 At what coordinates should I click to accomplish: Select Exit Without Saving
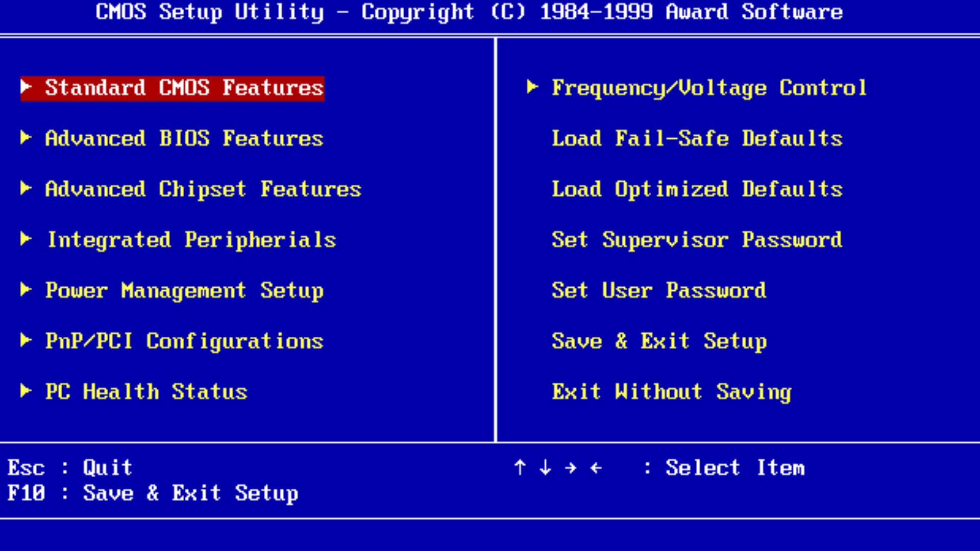[x=671, y=392]
